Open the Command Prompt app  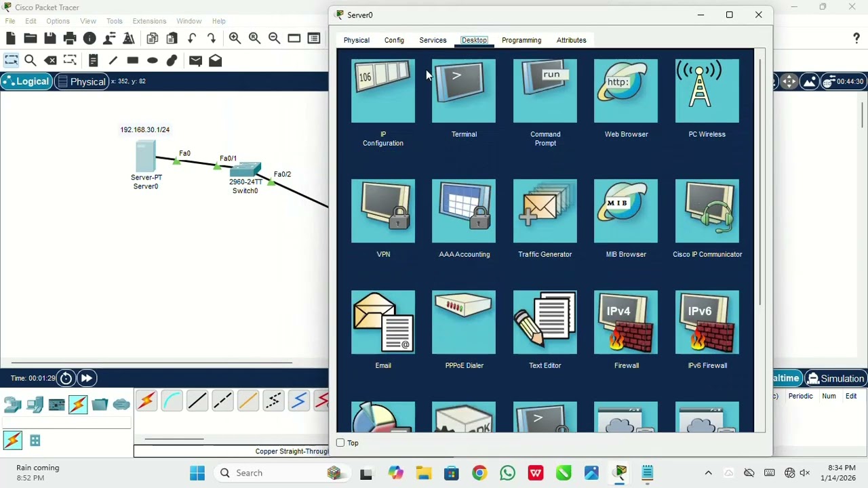[545, 91]
